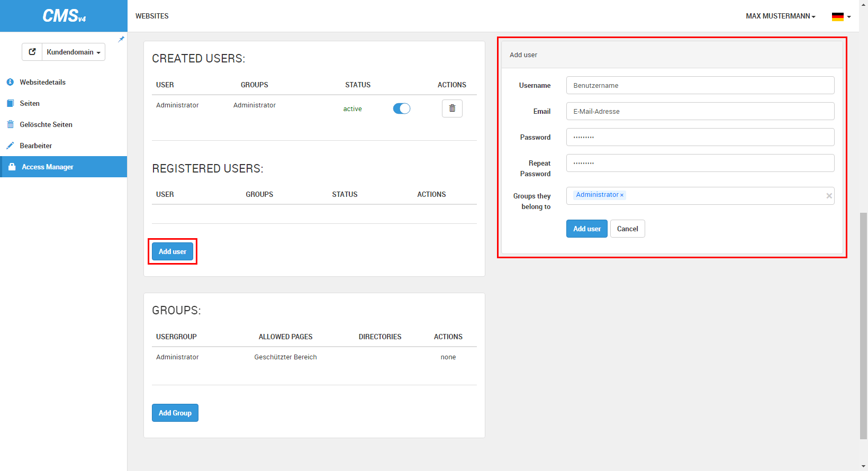This screenshot has width=868, height=471.
Task: Click the pin icon above the sidebar
Action: tap(121, 39)
